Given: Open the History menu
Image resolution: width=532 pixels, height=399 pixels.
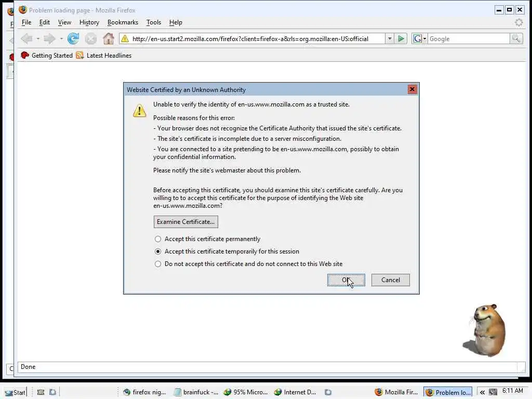Looking at the screenshot, I should tap(89, 22).
